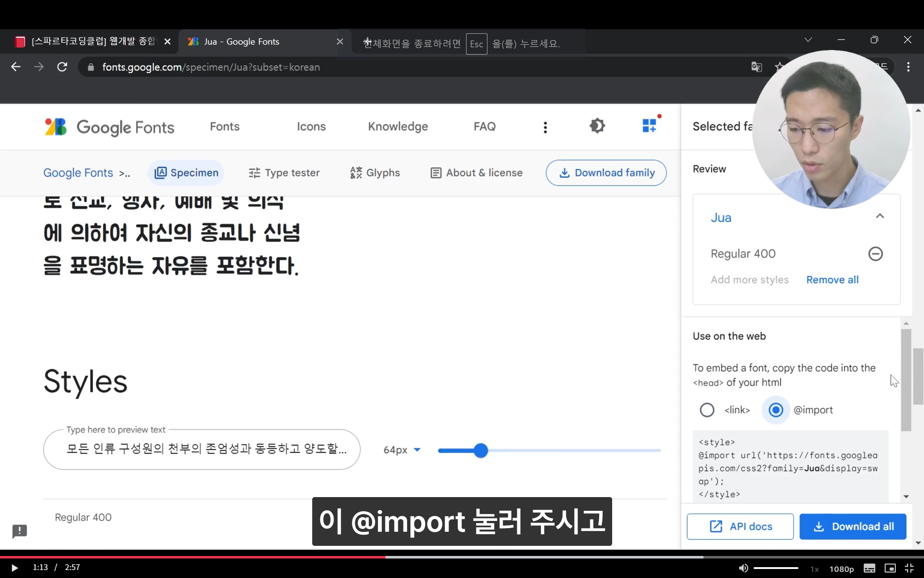The width and height of the screenshot is (924, 578).
Task: Adjust the player volume slider
Action: 776,568
